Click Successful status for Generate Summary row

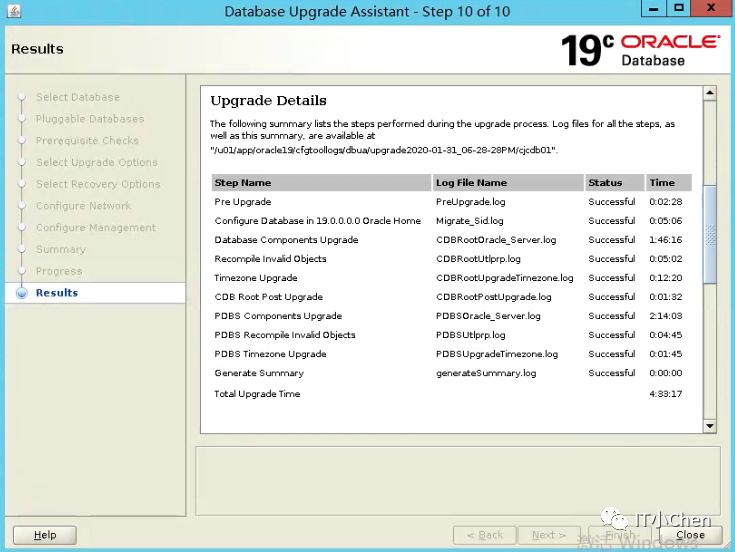click(x=612, y=373)
